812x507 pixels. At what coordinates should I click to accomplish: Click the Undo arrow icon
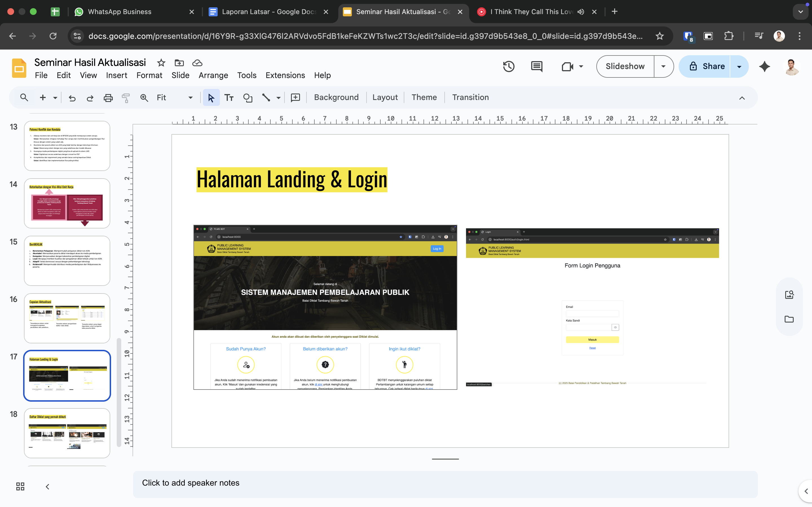coord(72,97)
